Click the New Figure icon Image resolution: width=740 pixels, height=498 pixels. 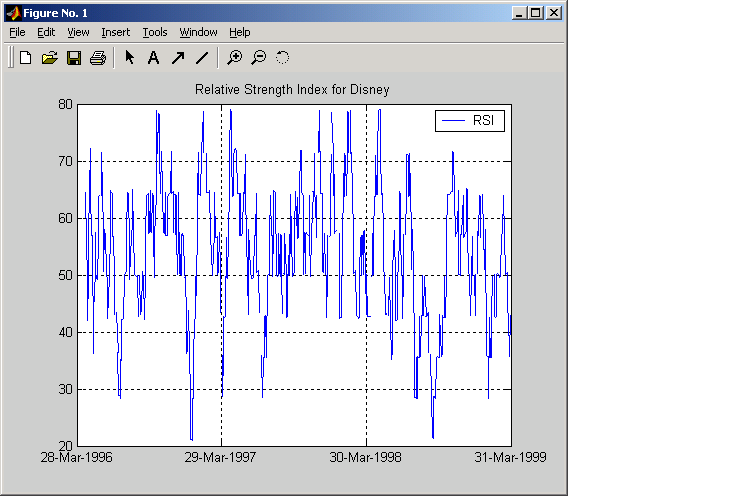coord(25,58)
